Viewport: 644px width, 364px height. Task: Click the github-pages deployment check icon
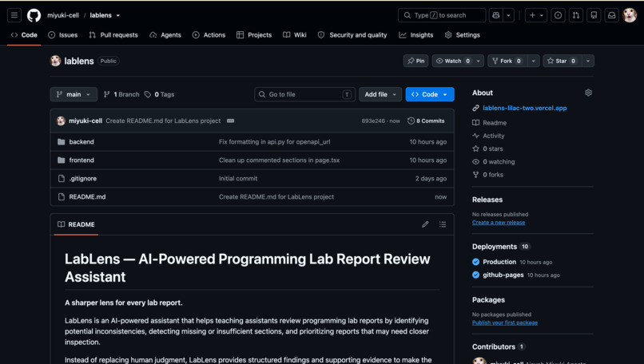[475, 275]
